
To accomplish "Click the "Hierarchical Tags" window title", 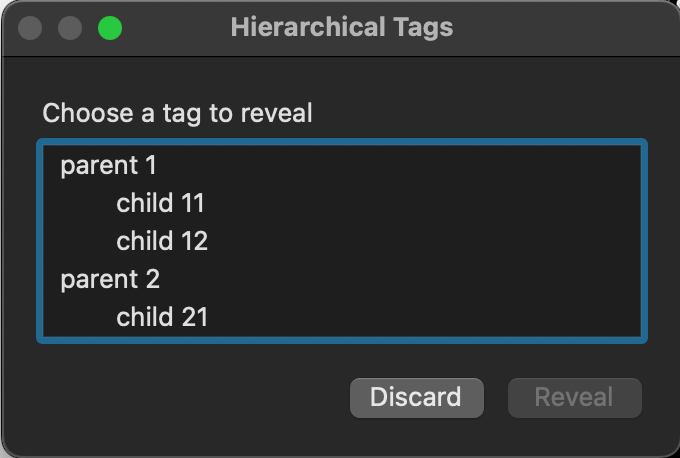I will pos(341,27).
